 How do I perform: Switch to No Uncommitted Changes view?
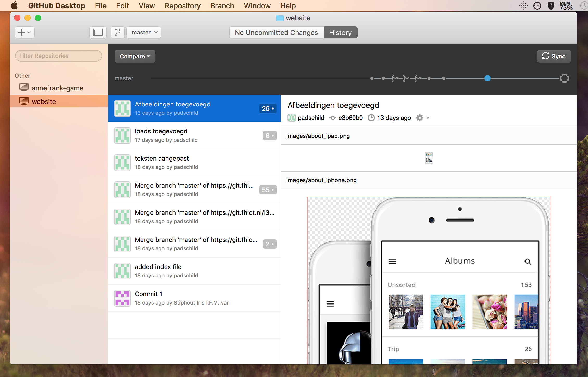click(x=276, y=32)
